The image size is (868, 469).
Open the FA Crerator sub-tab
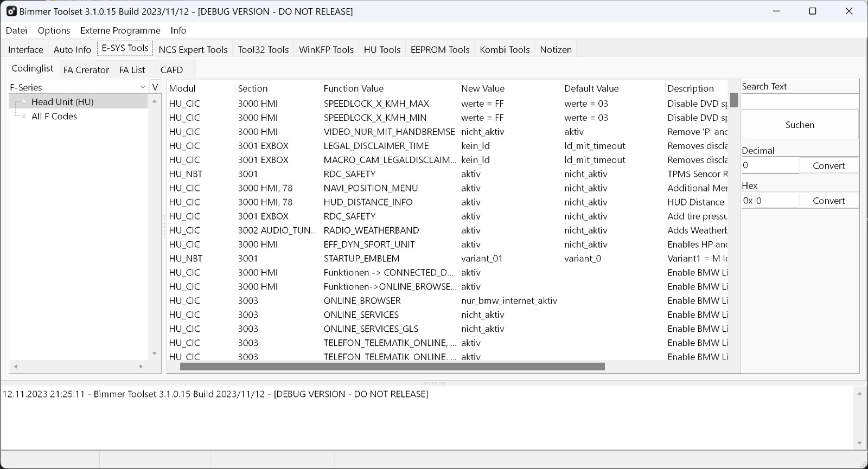click(x=86, y=70)
